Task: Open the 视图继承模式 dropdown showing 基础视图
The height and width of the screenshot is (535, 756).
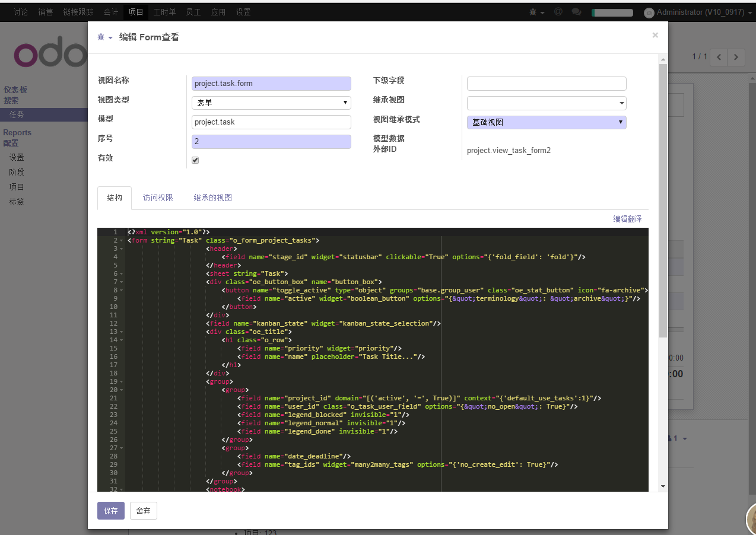Action: (547, 122)
